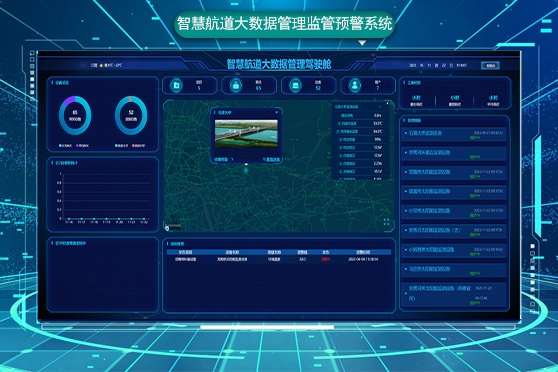
Task: Click the red status cell in the alert table
Action: pos(325,259)
